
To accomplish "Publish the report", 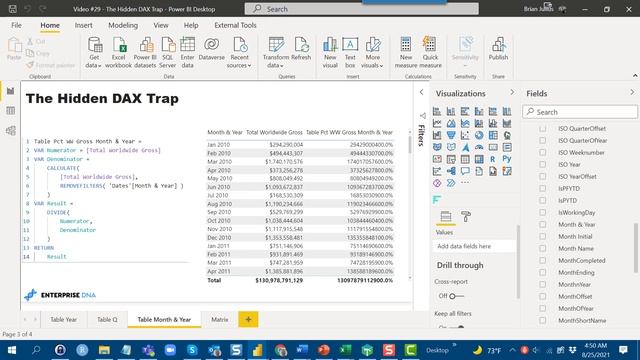I will click(498, 49).
